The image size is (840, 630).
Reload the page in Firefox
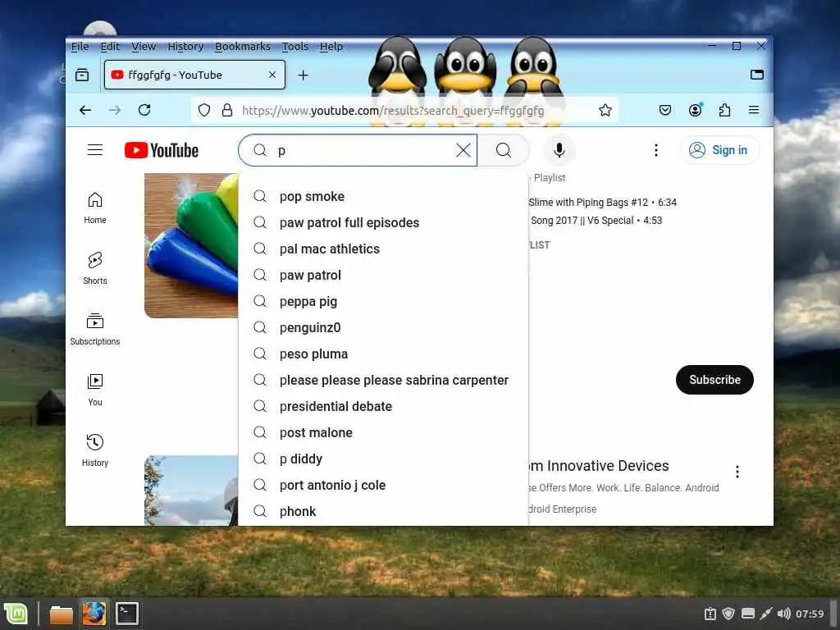pos(144,111)
